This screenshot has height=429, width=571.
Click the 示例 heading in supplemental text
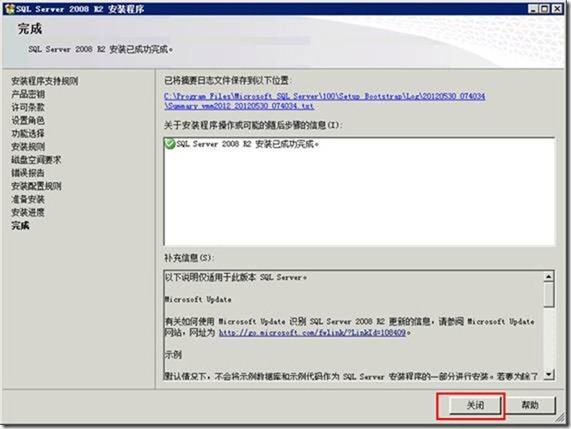tap(173, 354)
